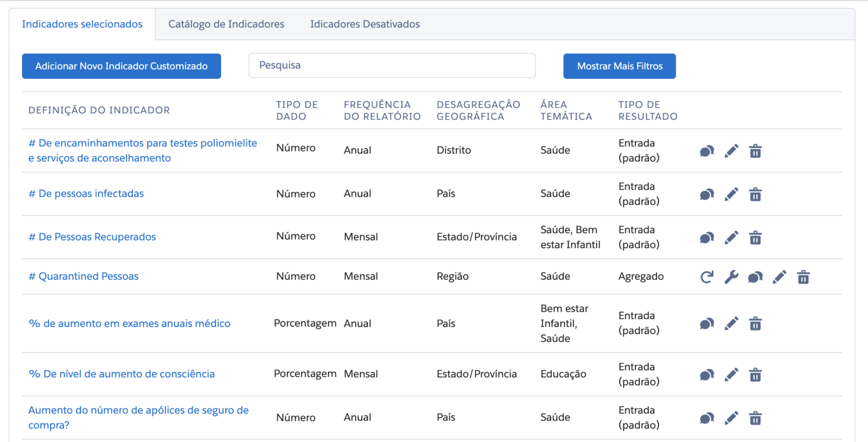Click DEFINIÇÃO DO INDICADOR column header
This screenshot has height=442, width=868.
99,110
